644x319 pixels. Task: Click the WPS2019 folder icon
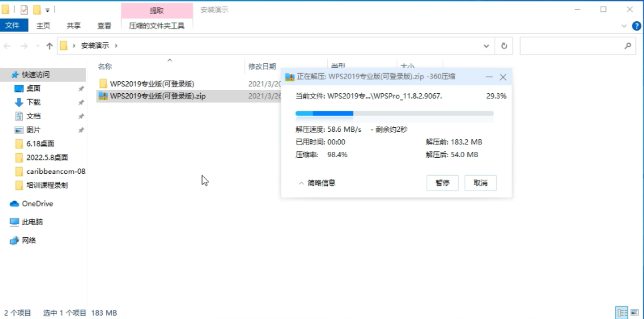(103, 84)
